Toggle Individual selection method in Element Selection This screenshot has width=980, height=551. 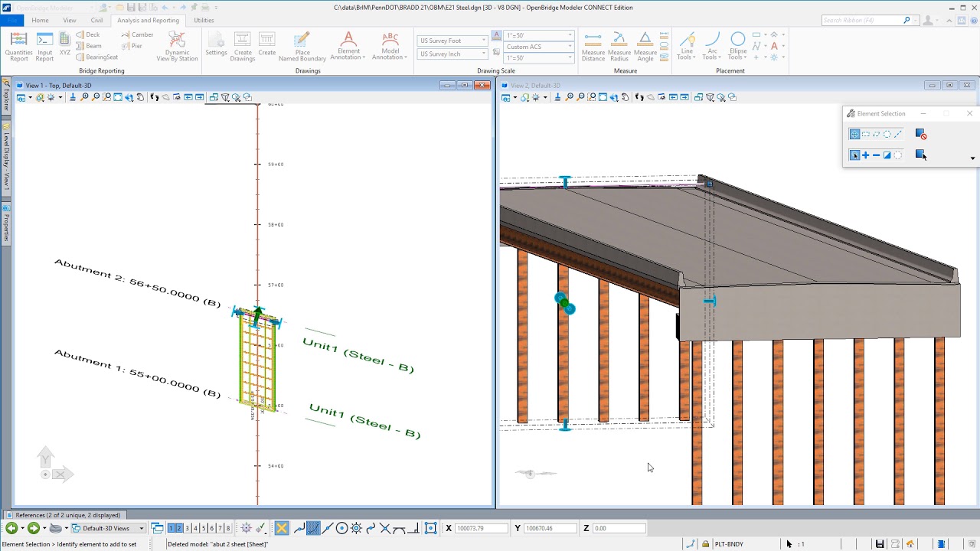pyautogui.click(x=854, y=134)
